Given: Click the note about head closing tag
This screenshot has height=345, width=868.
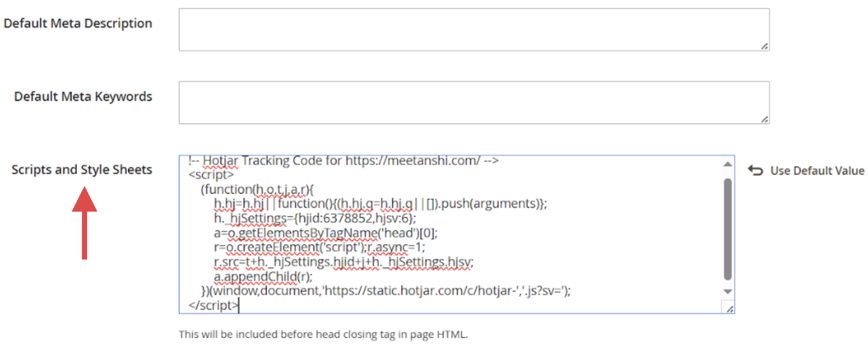Looking at the screenshot, I should click(x=323, y=334).
